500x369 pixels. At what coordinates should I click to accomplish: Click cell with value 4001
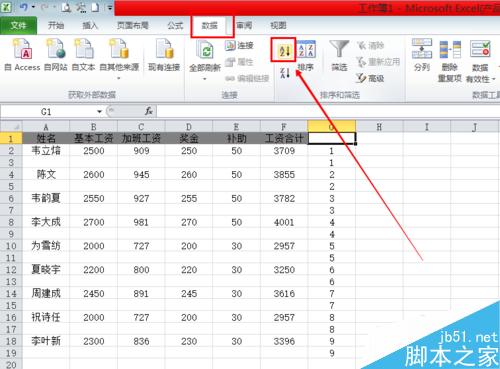(x=284, y=222)
